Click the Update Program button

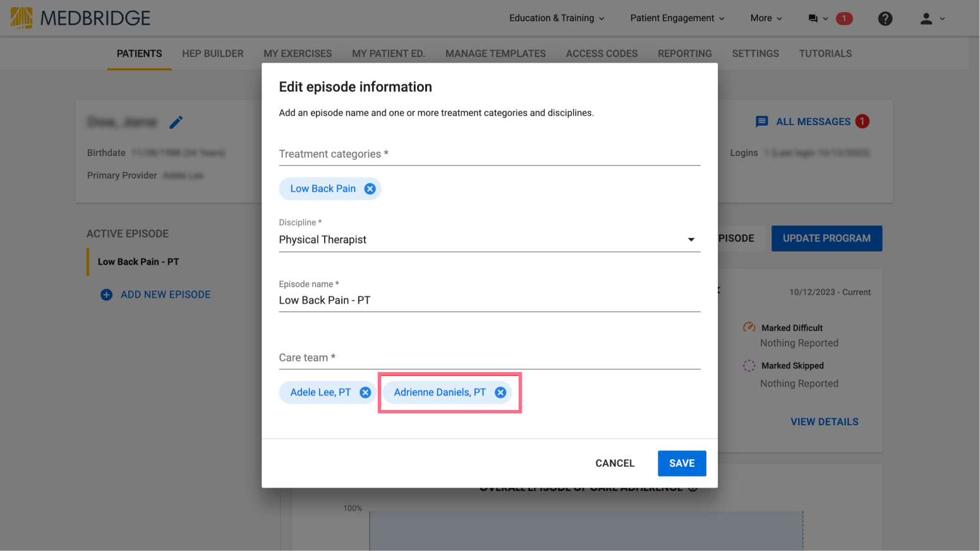tap(826, 238)
